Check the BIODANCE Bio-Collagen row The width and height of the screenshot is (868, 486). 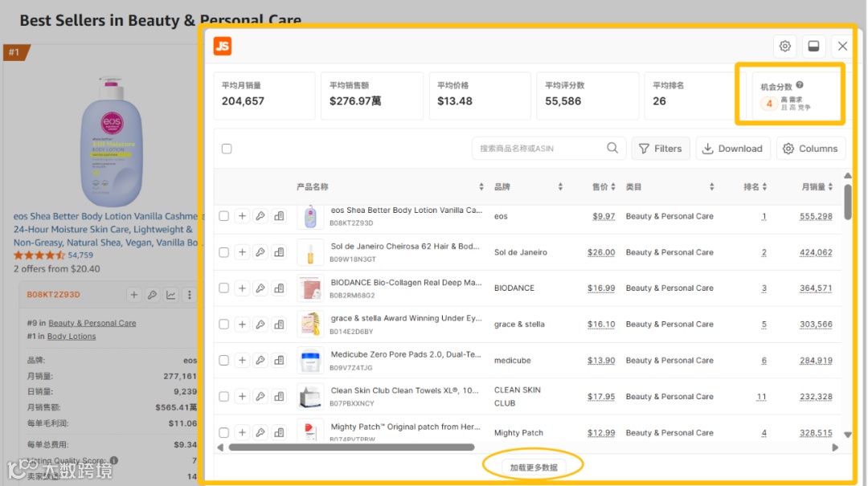point(223,288)
